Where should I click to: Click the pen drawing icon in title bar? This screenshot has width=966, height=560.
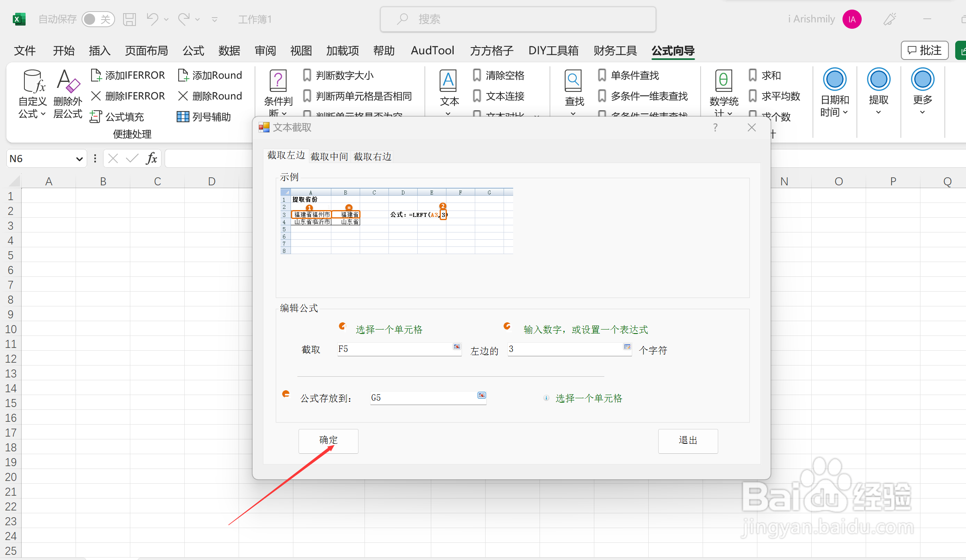coord(890,19)
